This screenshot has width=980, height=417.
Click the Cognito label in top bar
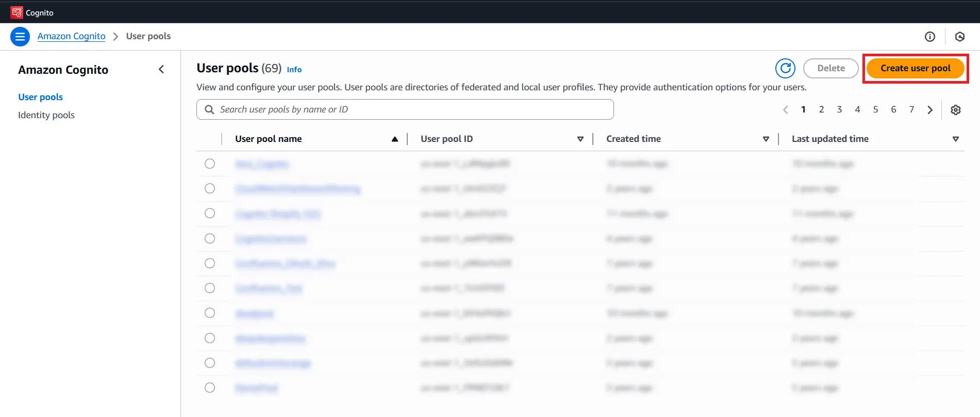coord(40,13)
